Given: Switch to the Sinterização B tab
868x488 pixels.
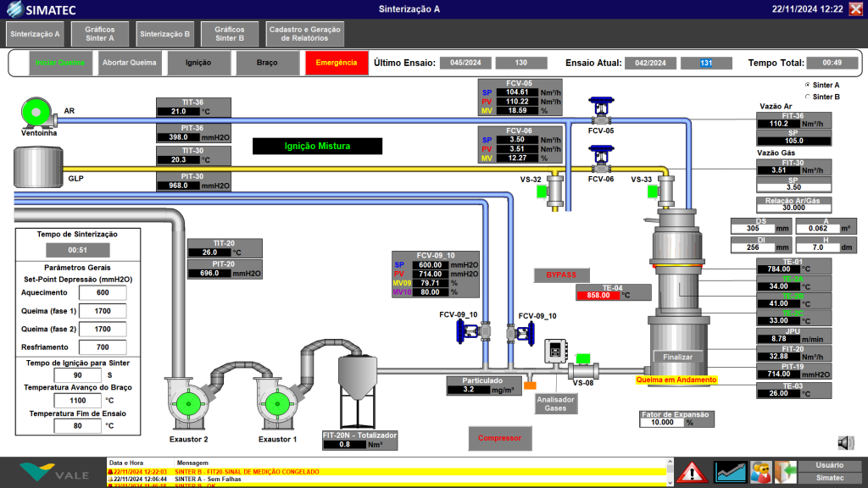Looking at the screenshot, I should 164,34.
